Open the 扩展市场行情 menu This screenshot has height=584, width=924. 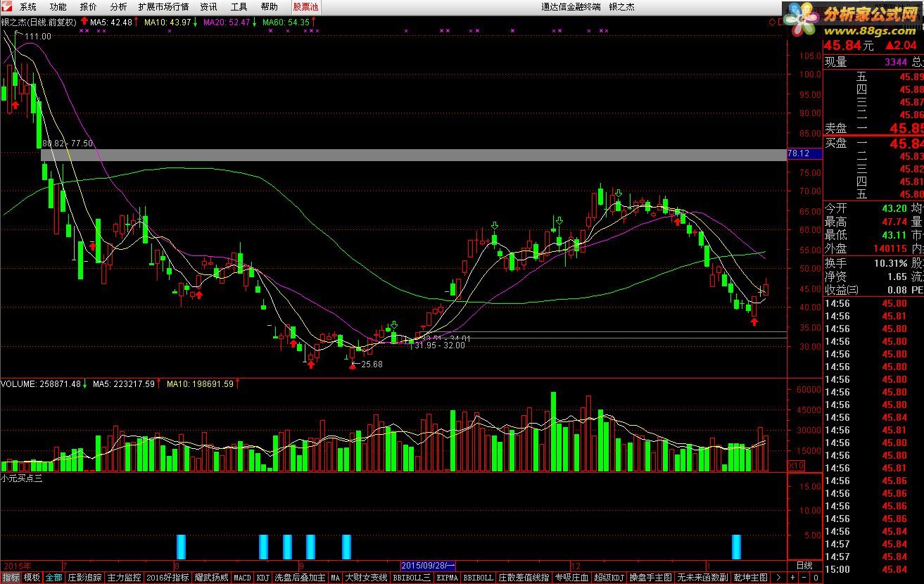pos(163,7)
